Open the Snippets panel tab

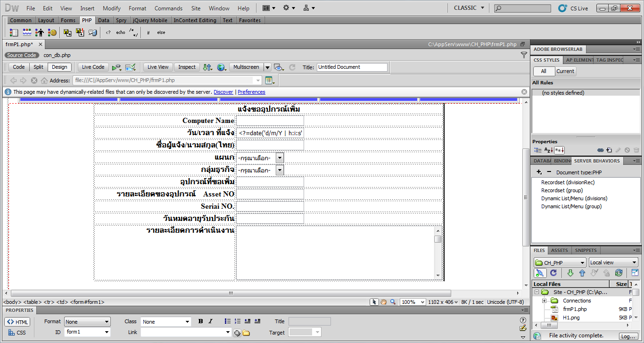586,250
